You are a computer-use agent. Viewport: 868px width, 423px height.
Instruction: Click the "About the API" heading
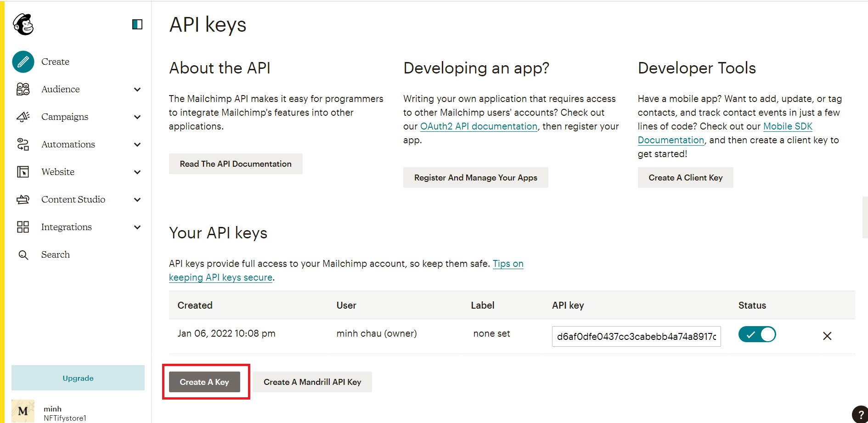(220, 68)
